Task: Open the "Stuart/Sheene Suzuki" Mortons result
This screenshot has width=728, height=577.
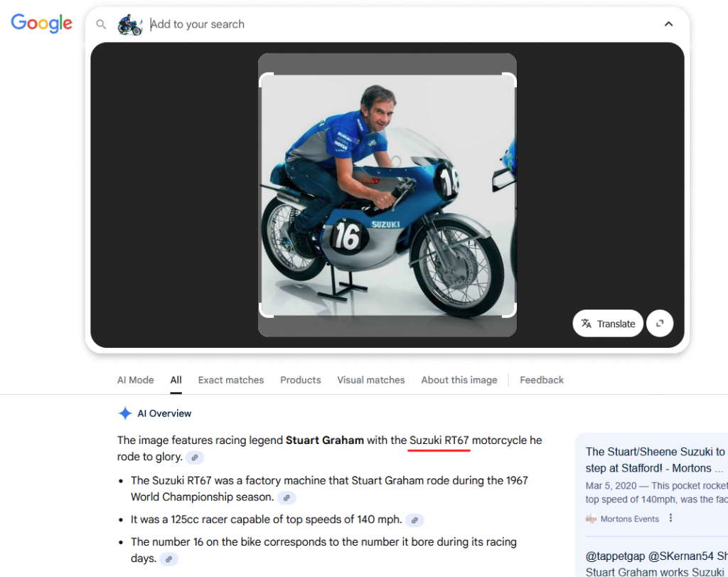Action: coord(654,460)
